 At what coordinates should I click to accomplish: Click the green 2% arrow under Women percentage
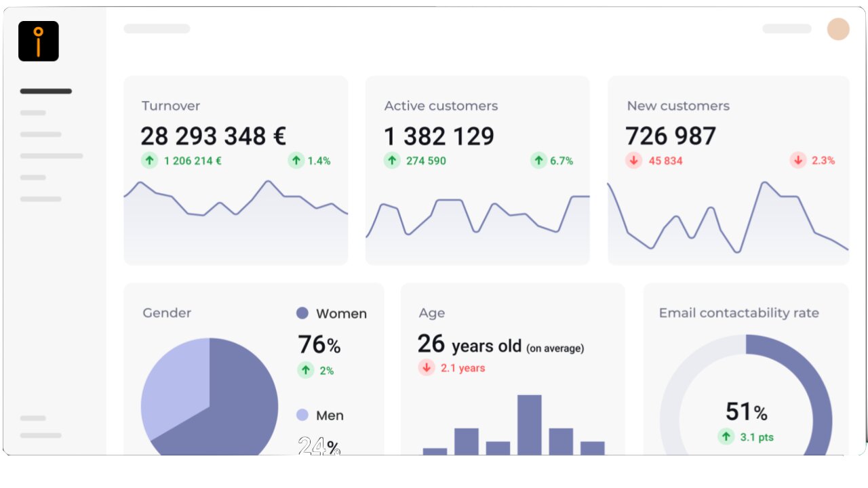click(305, 371)
